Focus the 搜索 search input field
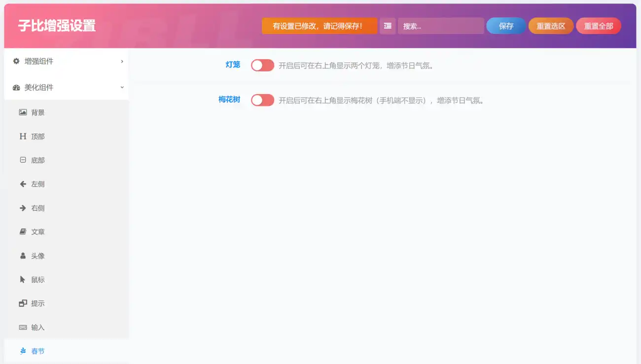This screenshot has height=364, width=641. [x=441, y=26]
